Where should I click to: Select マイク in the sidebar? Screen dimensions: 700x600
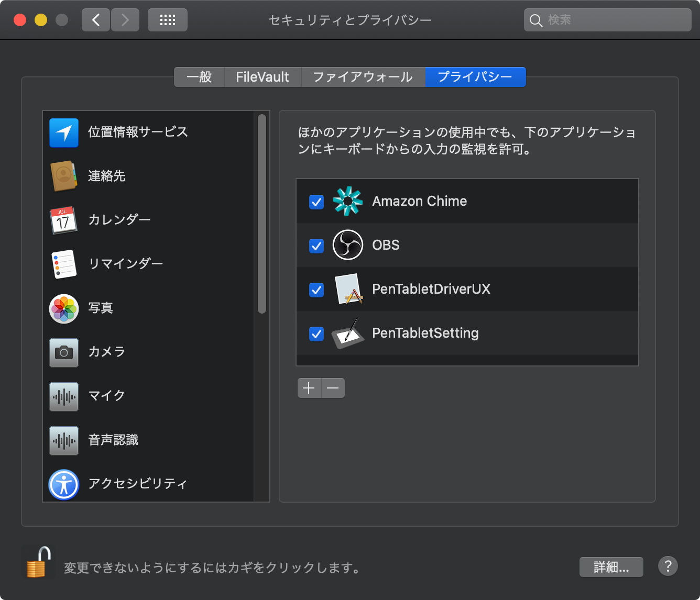(107, 396)
